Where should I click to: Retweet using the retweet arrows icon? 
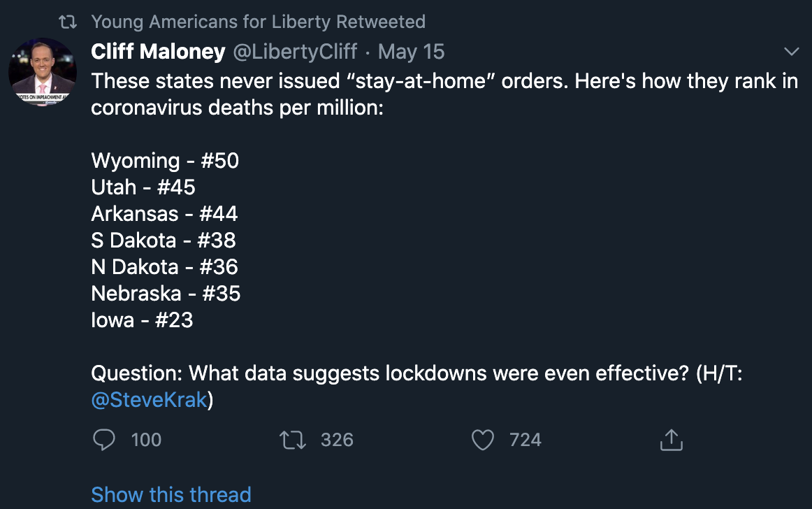point(293,440)
